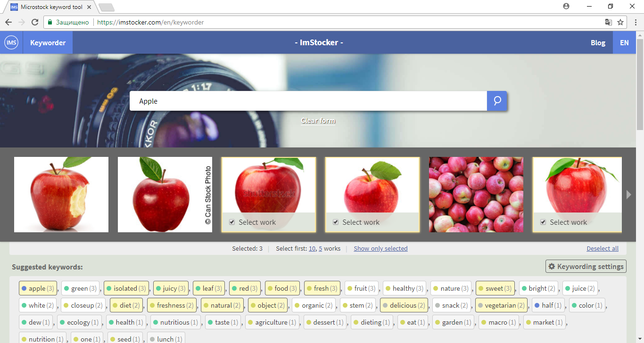Toggle the freshness keyword tag
This screenshot has width=644, height=343.
coord(172,305)
